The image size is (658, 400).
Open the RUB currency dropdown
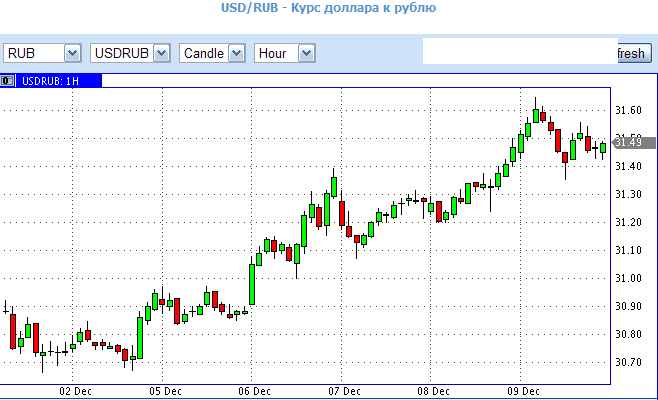pos(42,53)
